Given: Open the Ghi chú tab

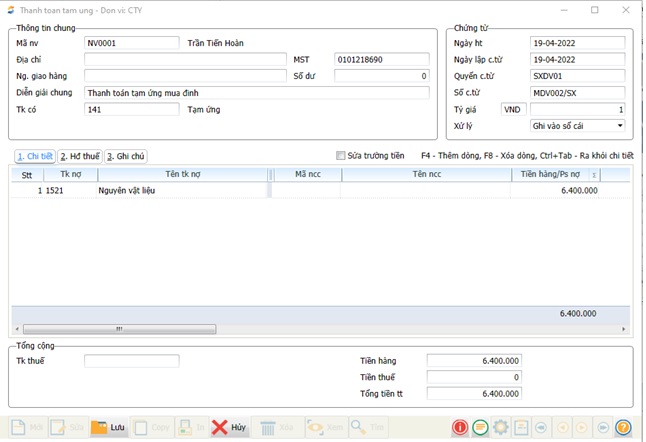Looking at the screenshot, I should (x=126, y=157).
